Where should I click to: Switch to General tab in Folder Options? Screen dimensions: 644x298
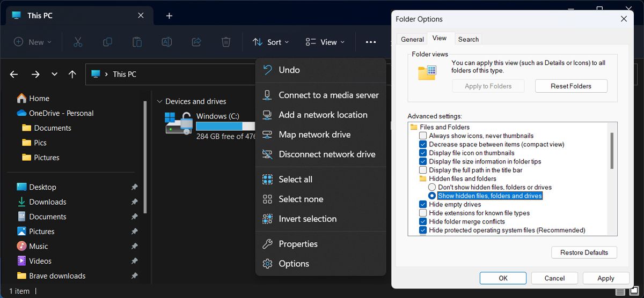coord(412,39)
